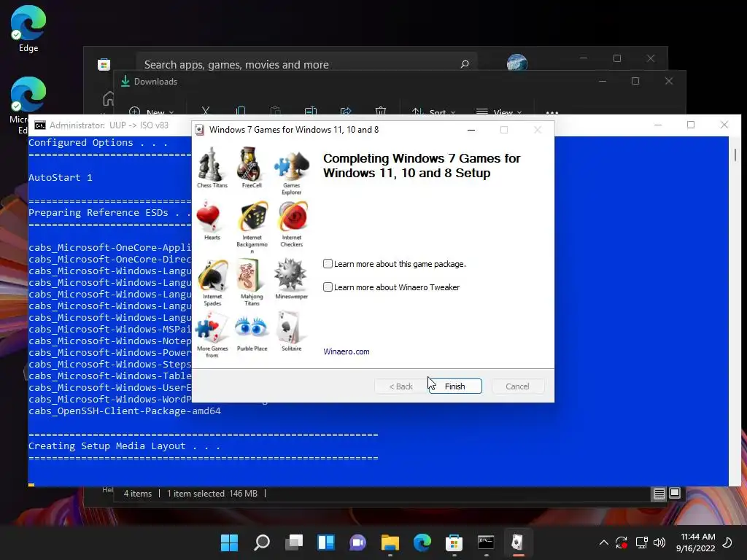Click the Paste icon in Downloads toolbar

click(x=275, y=112)
